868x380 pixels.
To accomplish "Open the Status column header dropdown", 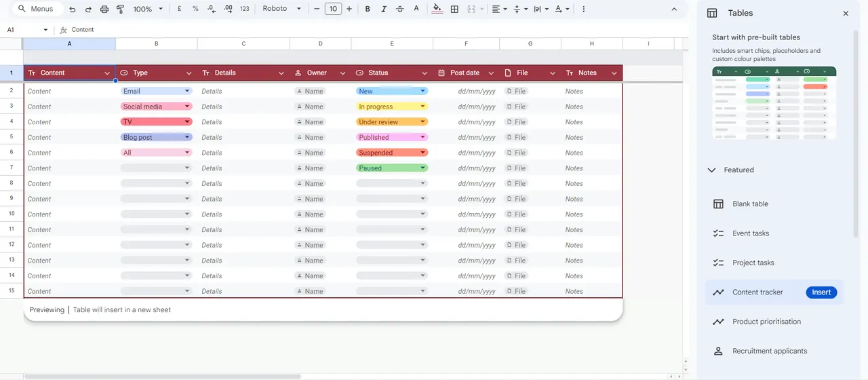I will (x=425, y=73).
